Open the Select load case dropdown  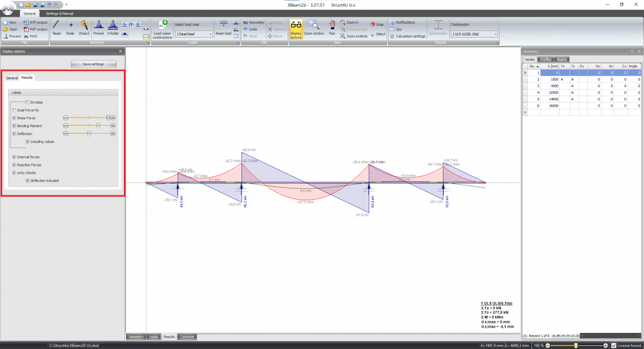193,33
